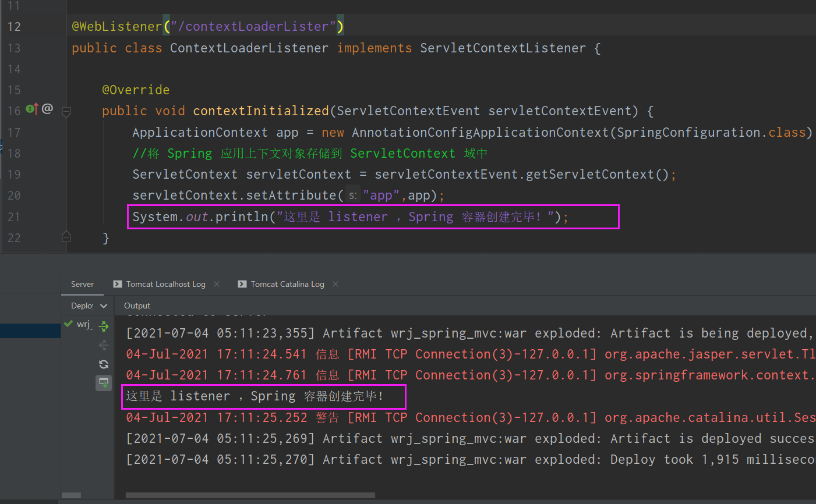
Task: Click the @ annotation gutter icon on line 16
Action: point(48,109)
